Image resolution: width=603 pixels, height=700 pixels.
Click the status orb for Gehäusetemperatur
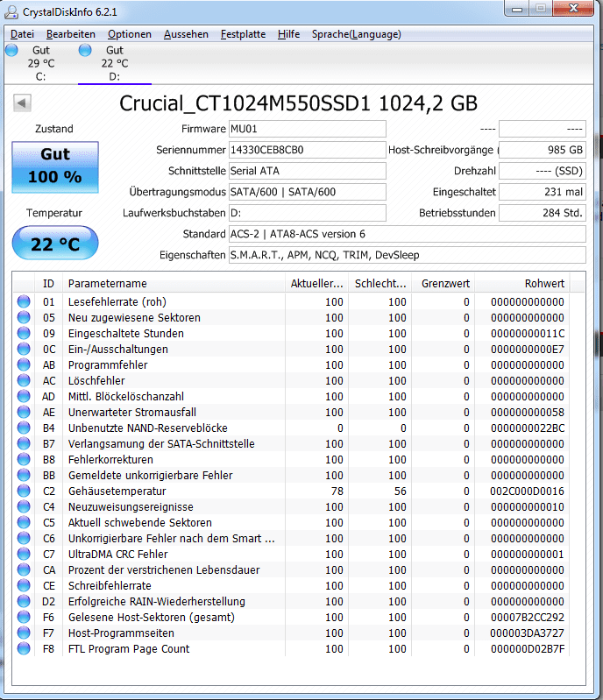pos(24,491)
